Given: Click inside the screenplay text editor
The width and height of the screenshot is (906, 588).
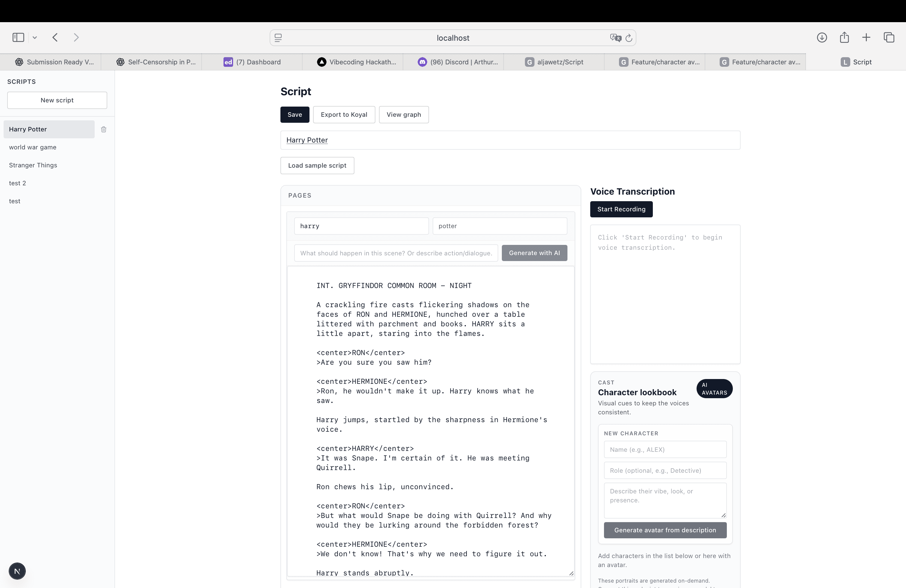Looking at the screenshot, I should click(x=431, y=421).
